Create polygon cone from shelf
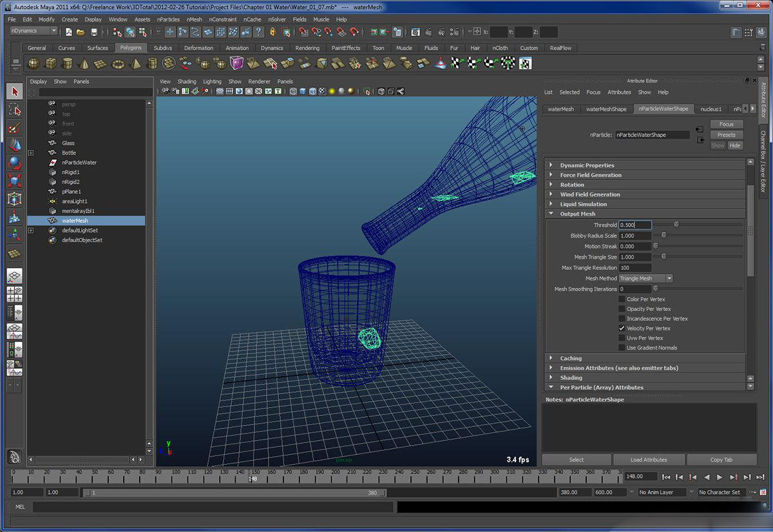773x532 pixels. tap(84, 63)
